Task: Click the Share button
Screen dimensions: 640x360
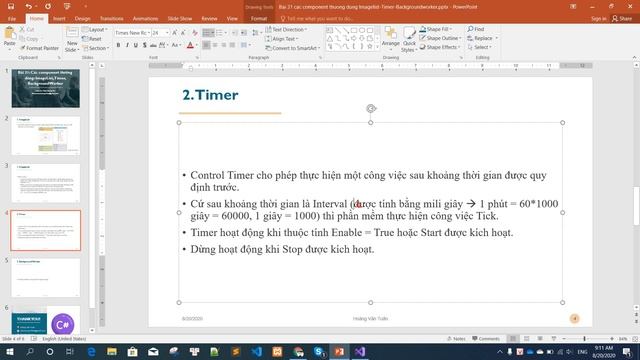Action: [x=622, y=18]
